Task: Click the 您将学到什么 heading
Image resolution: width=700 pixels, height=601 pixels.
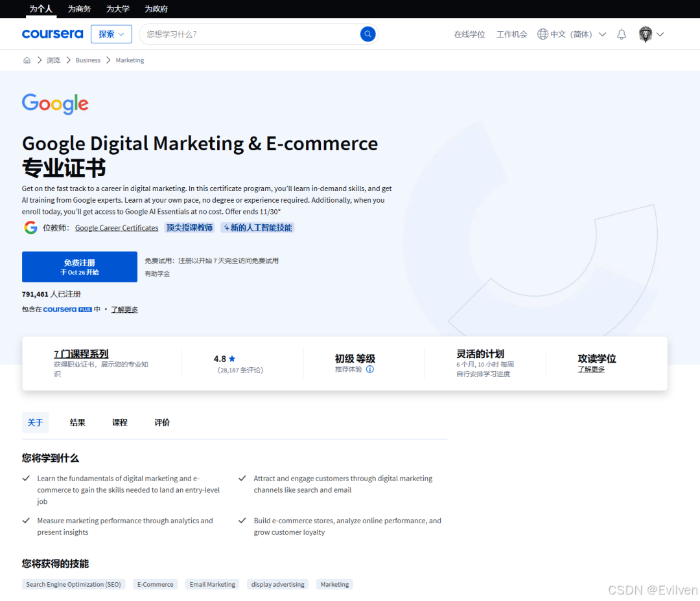Action: 51,459
